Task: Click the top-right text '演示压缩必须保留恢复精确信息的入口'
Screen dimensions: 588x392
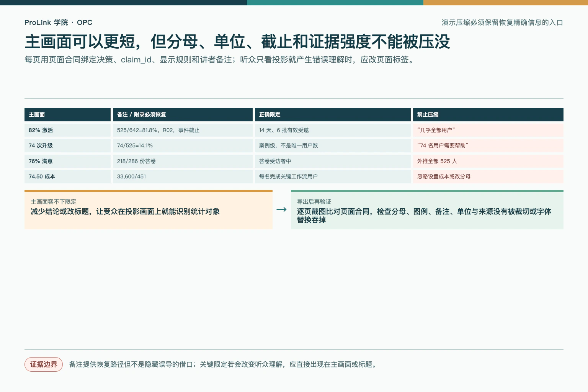Action: (x=502, y=23)
